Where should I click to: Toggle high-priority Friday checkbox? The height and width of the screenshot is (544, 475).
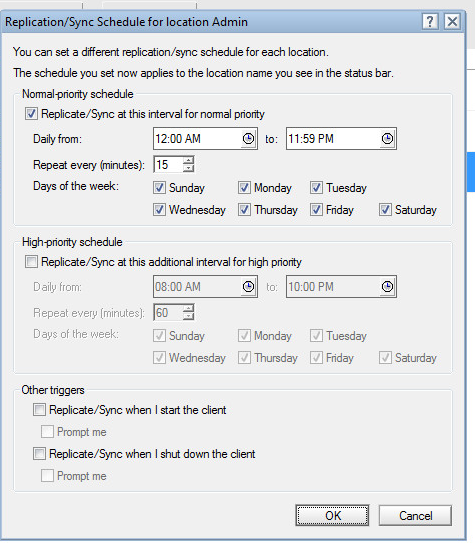(316, 358)
